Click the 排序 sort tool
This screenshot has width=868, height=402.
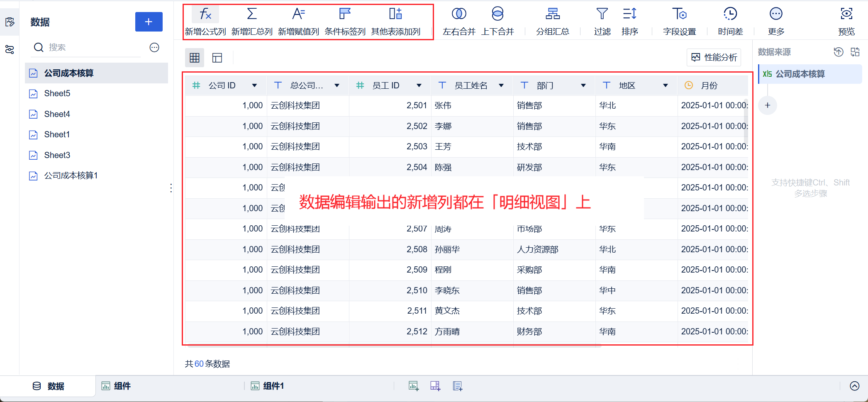coord(630,22)
